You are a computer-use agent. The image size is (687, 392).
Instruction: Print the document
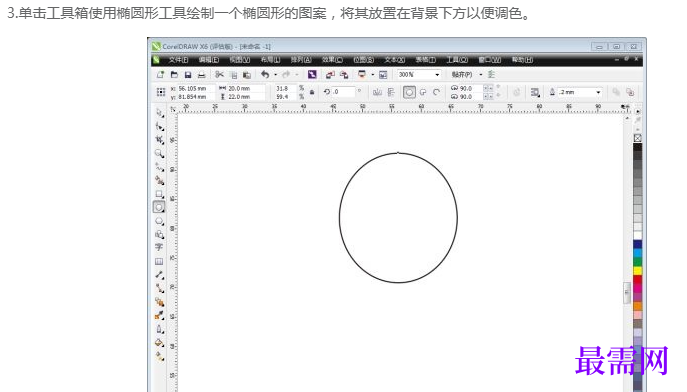pyautogui.click(x=202, y=75)
